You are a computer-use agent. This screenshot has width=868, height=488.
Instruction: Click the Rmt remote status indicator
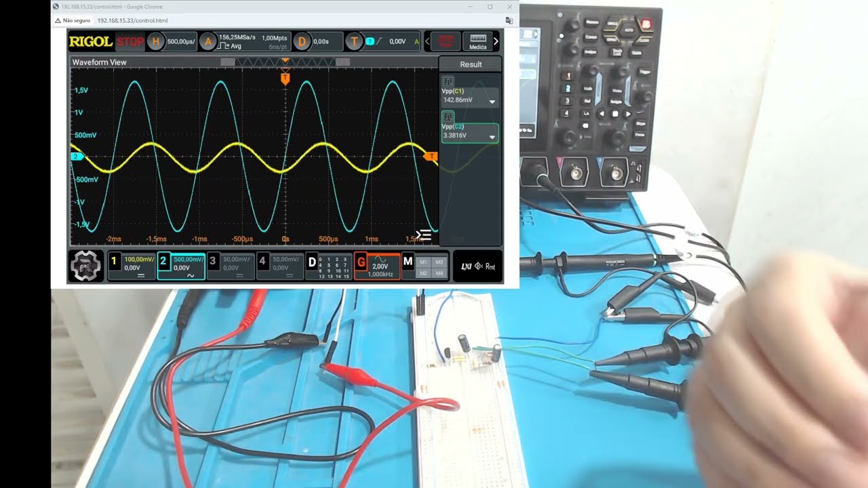(x=490, y=266)
